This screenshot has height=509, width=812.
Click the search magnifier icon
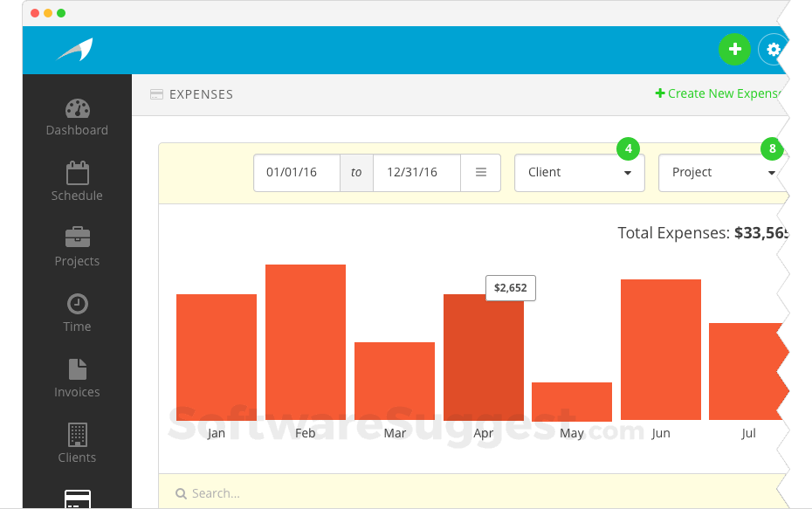tap(181, 493)
